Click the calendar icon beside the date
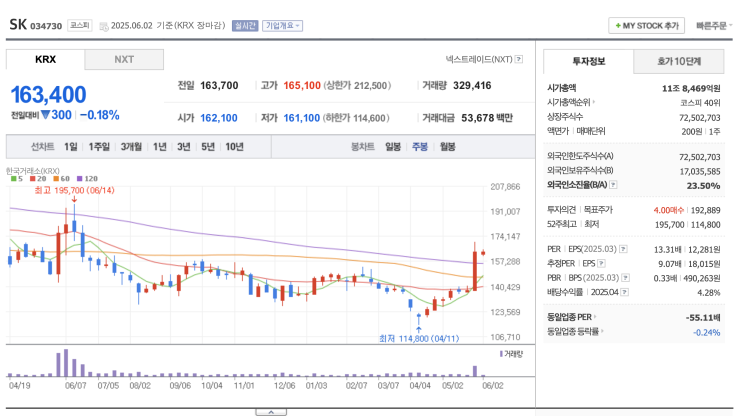This screenshot has width=743, height=416. tap(104, 27)
